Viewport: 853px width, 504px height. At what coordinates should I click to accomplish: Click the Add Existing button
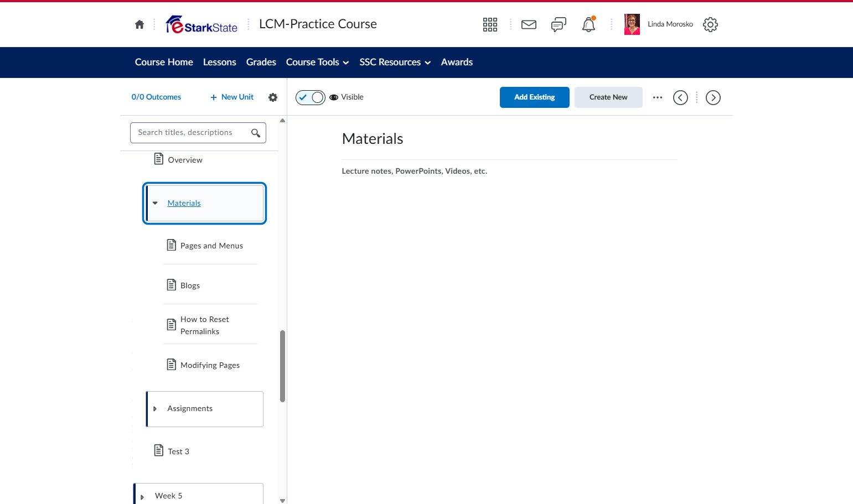point(535,97)
